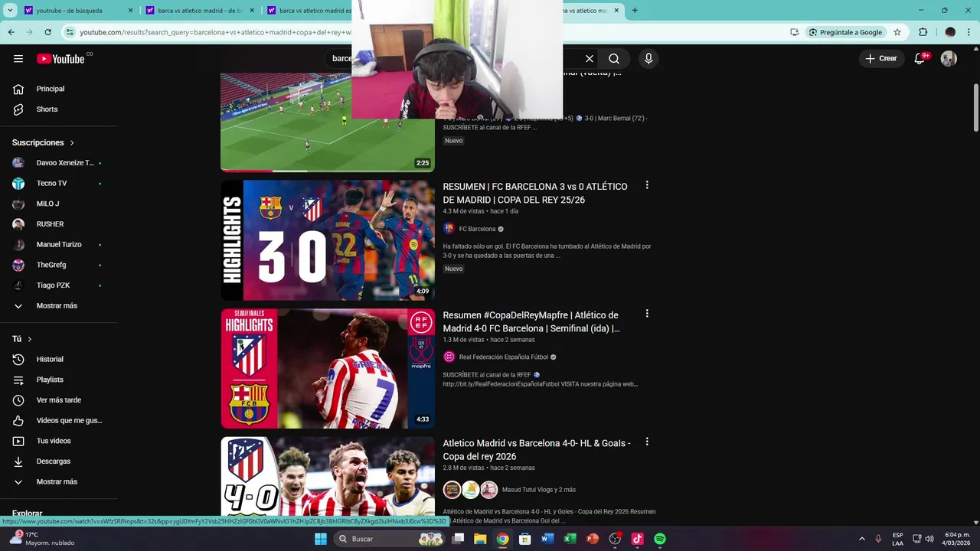Open Word from the taskbar
The image size is (980, 551).
coord(547,539)
